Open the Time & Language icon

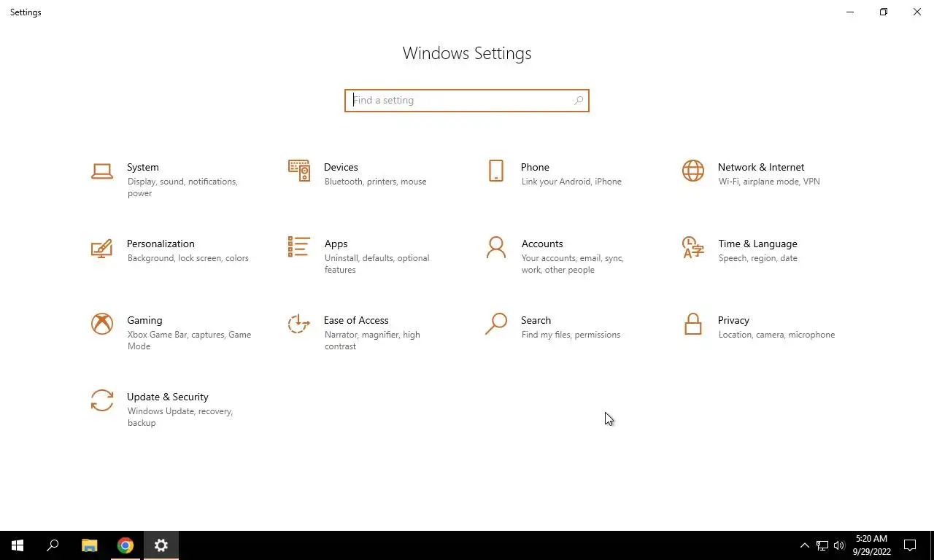(693, 247)
